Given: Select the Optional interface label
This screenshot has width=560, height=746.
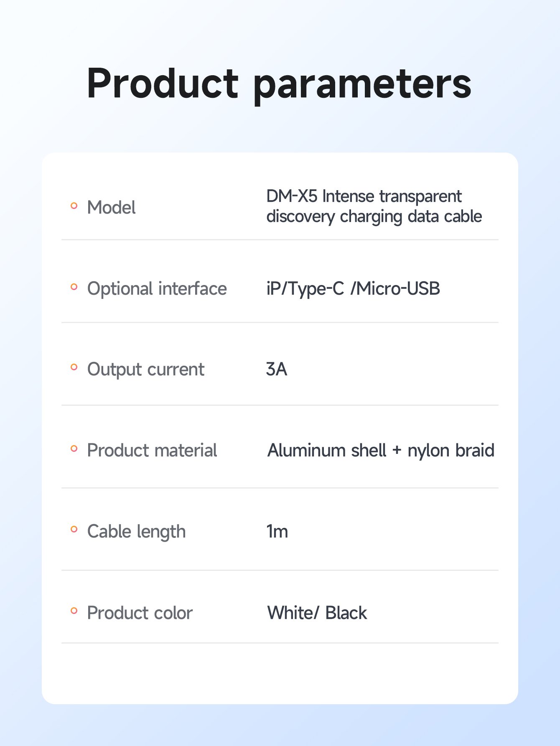Looking at the screenshot, I should point(157,289).
